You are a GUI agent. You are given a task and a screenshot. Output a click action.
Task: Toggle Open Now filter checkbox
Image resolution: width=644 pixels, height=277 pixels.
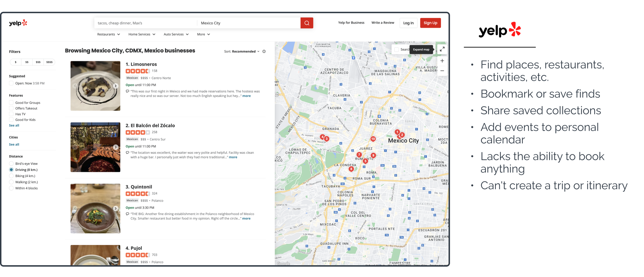(11, 83)
